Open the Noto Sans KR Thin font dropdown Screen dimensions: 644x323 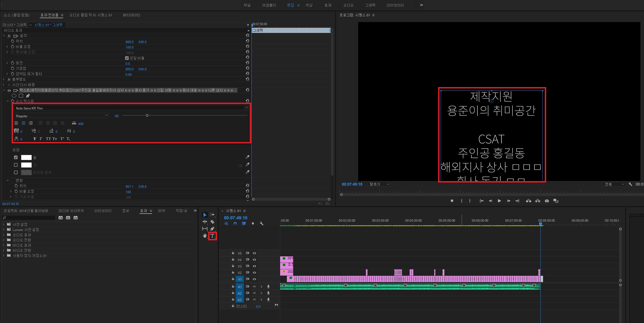pyautogui.click(x=246, y=108)
